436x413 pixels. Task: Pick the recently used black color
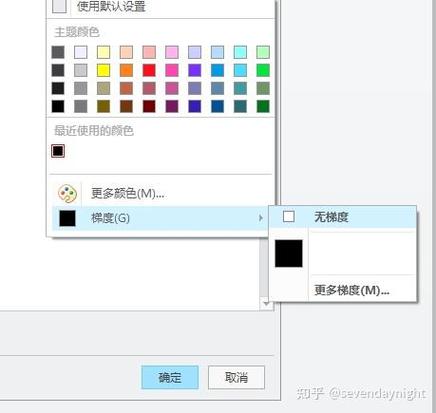pos(58,151)
